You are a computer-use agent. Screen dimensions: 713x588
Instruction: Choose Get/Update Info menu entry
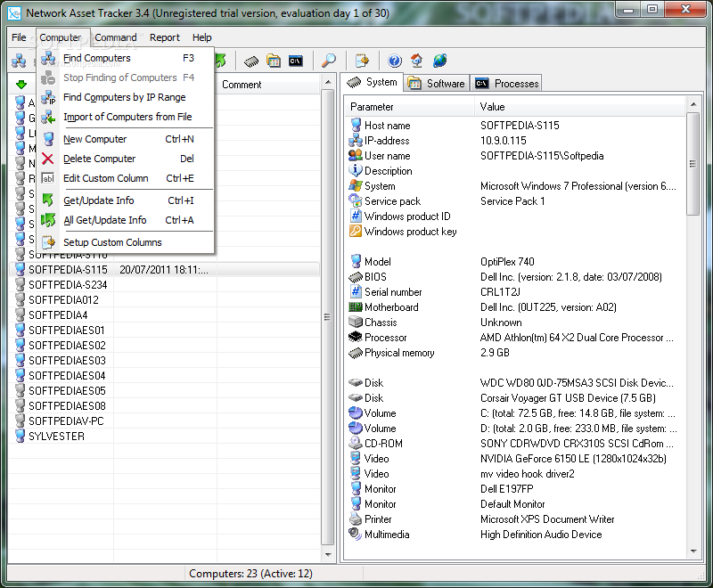pyautogui.click(x=126, y=200)
